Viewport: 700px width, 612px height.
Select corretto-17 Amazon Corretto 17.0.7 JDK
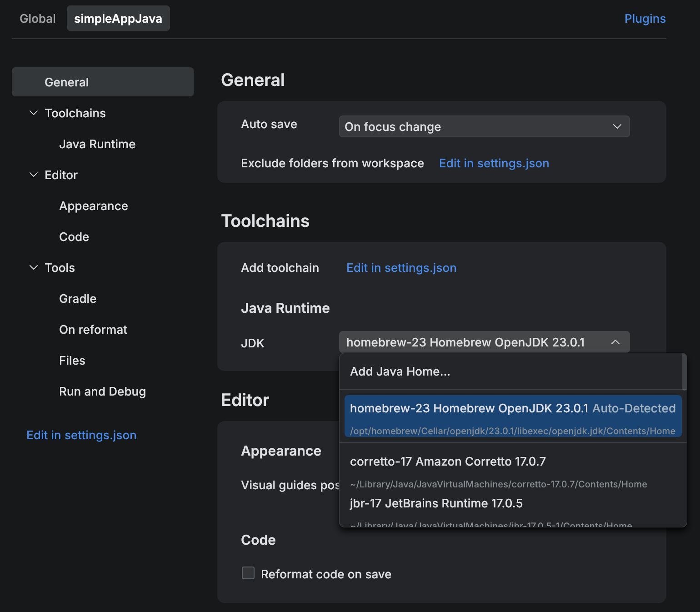(448, 461)
